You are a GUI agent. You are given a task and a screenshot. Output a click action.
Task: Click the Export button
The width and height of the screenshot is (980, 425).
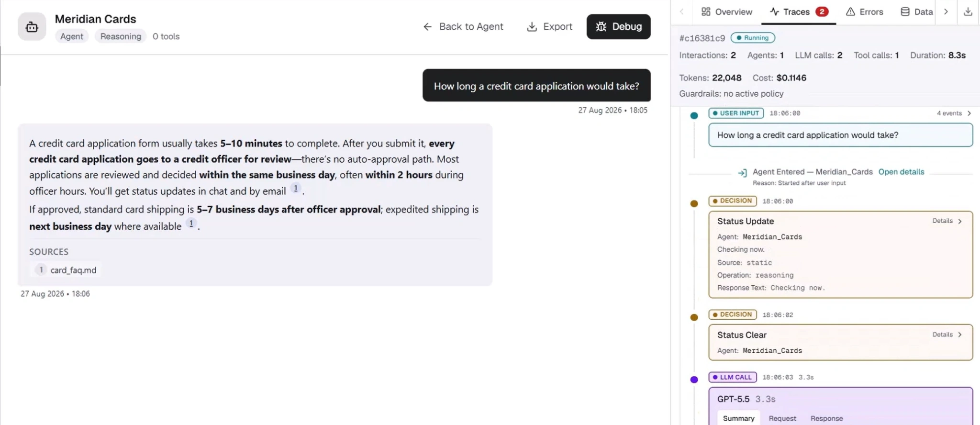click(549, 27)
